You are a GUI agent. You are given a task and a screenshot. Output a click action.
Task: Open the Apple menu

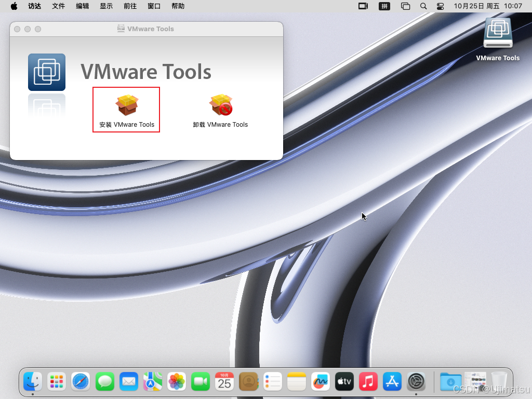coord(14,6)
